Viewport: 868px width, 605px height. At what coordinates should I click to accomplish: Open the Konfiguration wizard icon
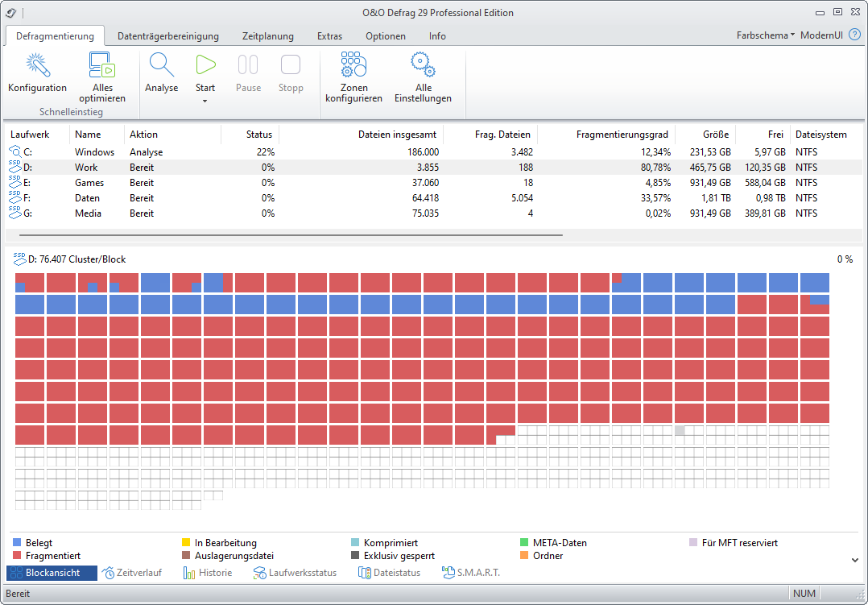37,66
